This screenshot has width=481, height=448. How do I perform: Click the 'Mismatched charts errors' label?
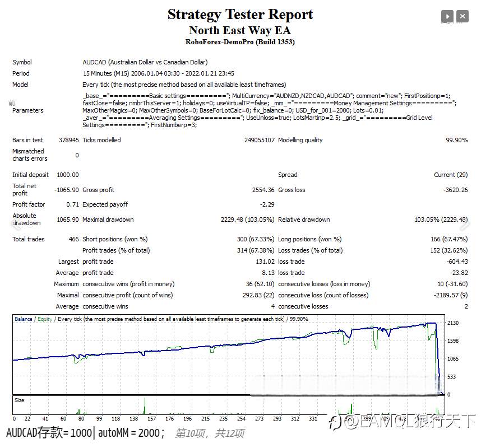(x=30, y=155)
